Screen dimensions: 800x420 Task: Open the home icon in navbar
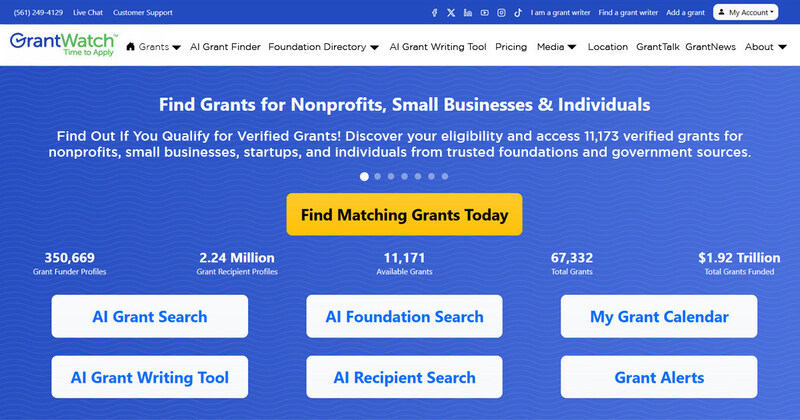coord(131,47)
